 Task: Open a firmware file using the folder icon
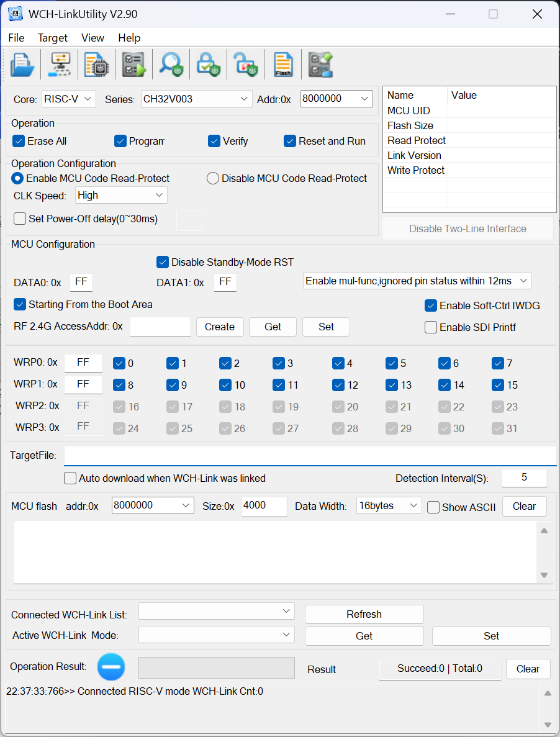click(x=22, y=65)
